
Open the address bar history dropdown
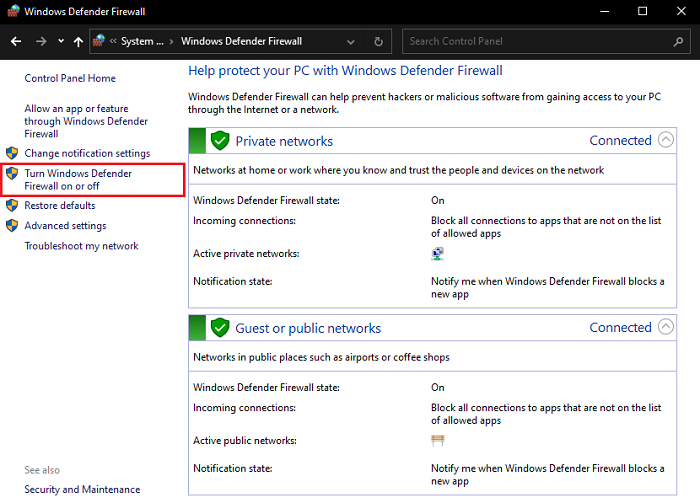pos(351,42)
